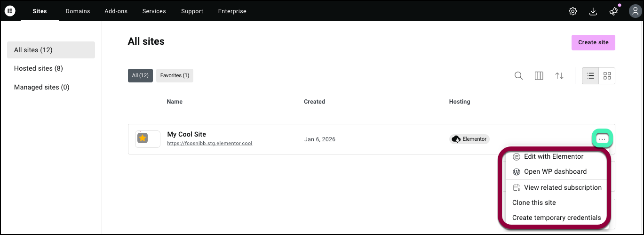Viewport: 644px width, 235px height.
Task: Click the search sites magnifier icon
Action: pos(518,76)
